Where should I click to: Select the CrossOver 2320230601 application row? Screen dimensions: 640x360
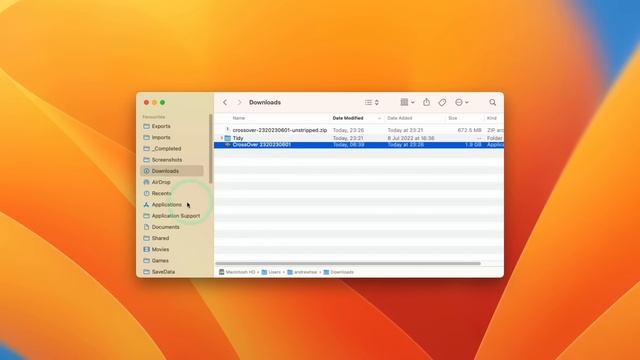coord(359,145)
